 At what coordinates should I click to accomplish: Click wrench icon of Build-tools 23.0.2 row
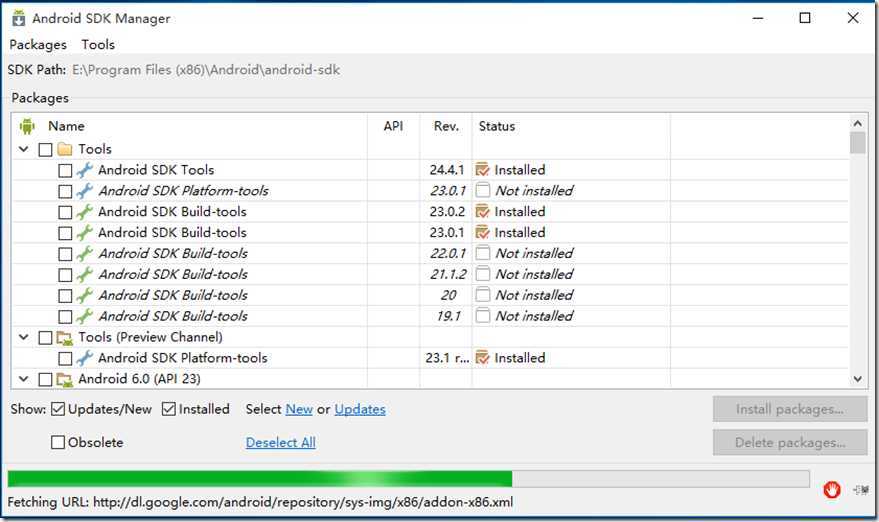point(85,211)
